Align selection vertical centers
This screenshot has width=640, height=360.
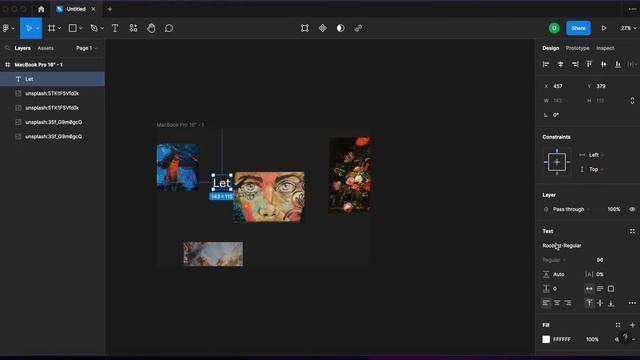pos(603,64)
